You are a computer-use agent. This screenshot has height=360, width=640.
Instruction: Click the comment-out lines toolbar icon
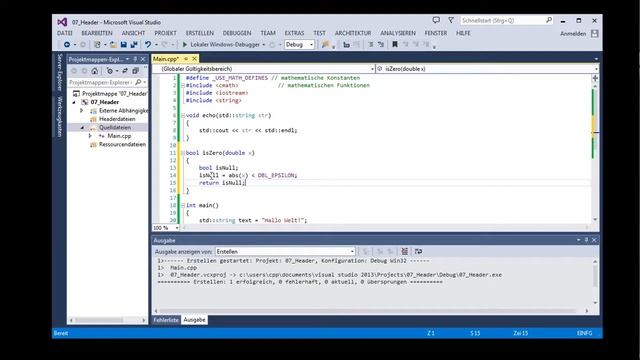[x=371, y=44]
